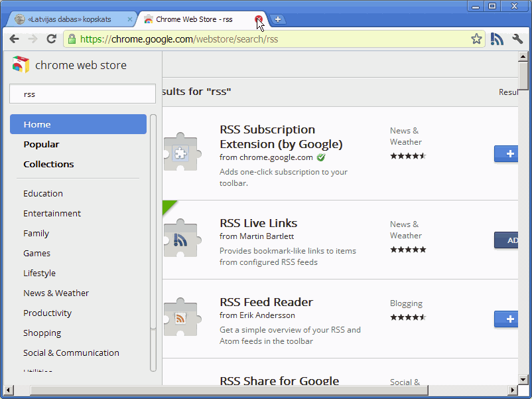
Task: Browse the Lifestyle category
Action: point(39,273)
